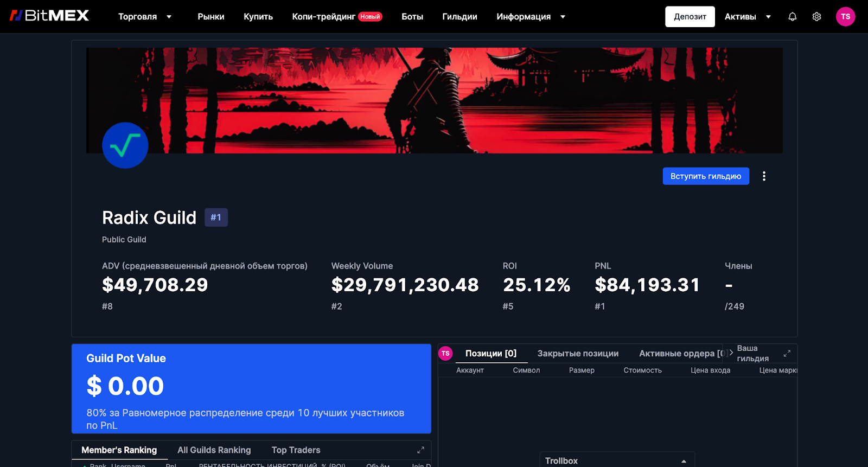
Task: Open the Торговля dropdown menu
Action: 145,17
